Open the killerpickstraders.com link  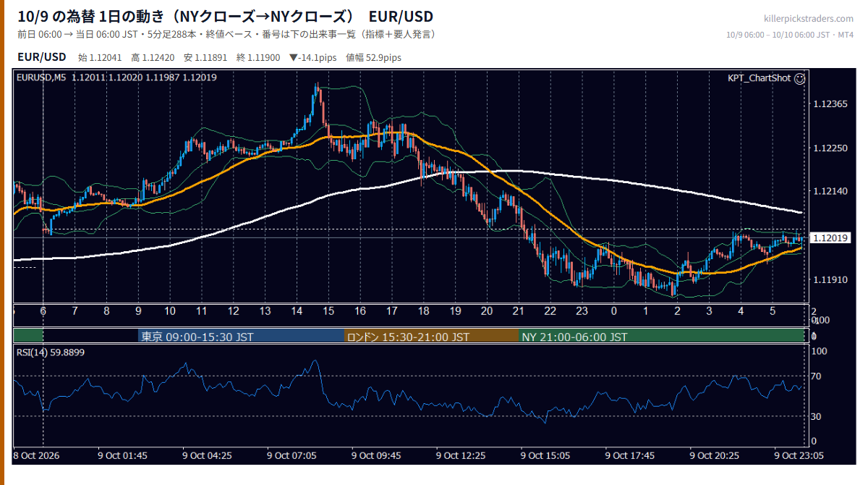click(809, 19)
